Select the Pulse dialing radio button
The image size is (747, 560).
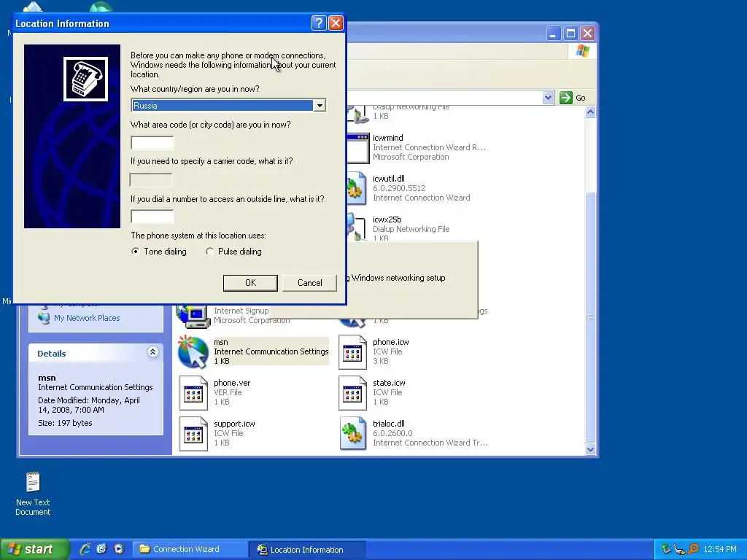pyautogui.click(x=209, y=252)
